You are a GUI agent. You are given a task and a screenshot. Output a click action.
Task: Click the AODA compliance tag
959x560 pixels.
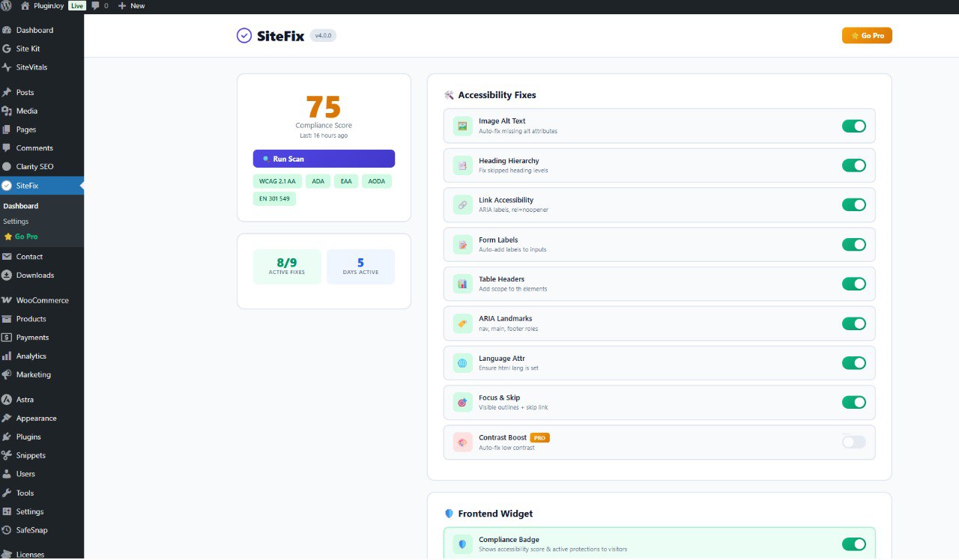(x=377, y=181)
